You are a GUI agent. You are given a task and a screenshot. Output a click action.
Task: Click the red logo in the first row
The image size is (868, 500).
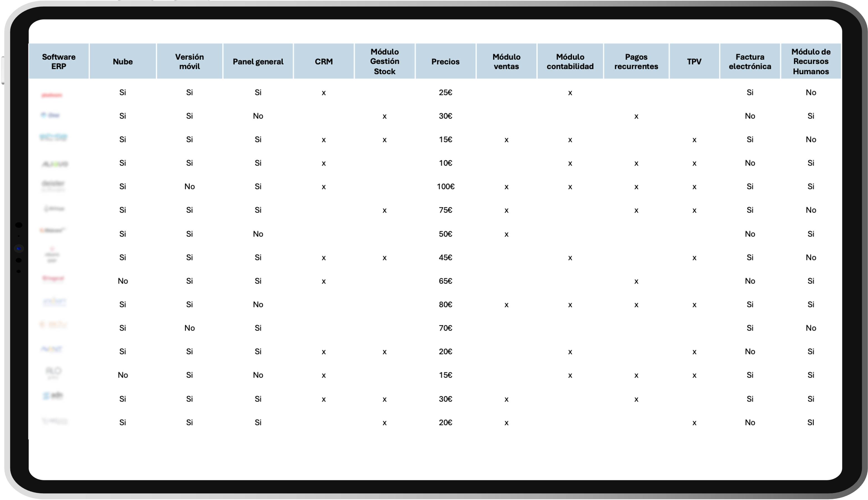[x=52, y=95]
